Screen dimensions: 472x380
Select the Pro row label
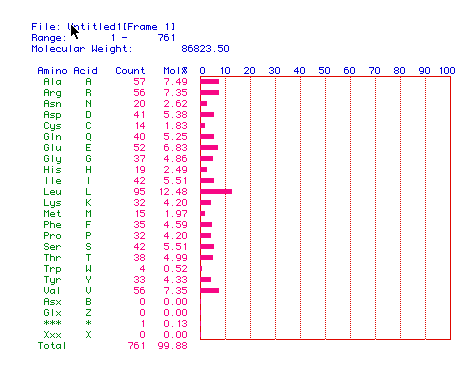pos(52,236)
